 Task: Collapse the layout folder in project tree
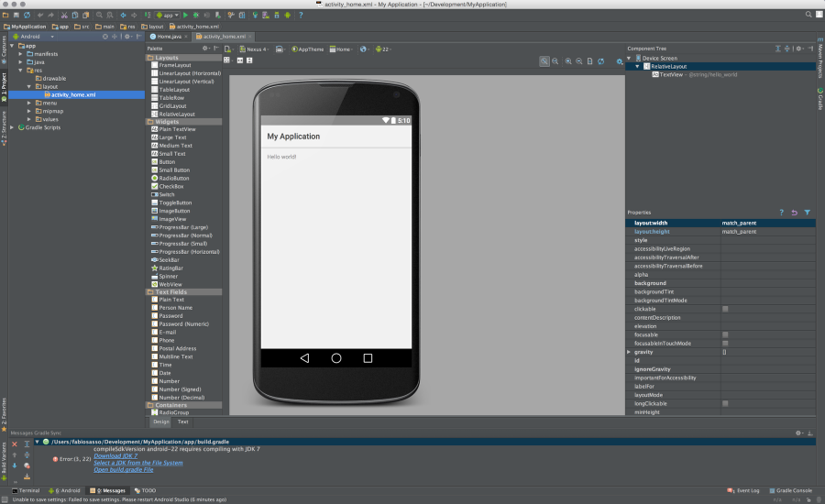pyautogui.click(x=29, y=86)
